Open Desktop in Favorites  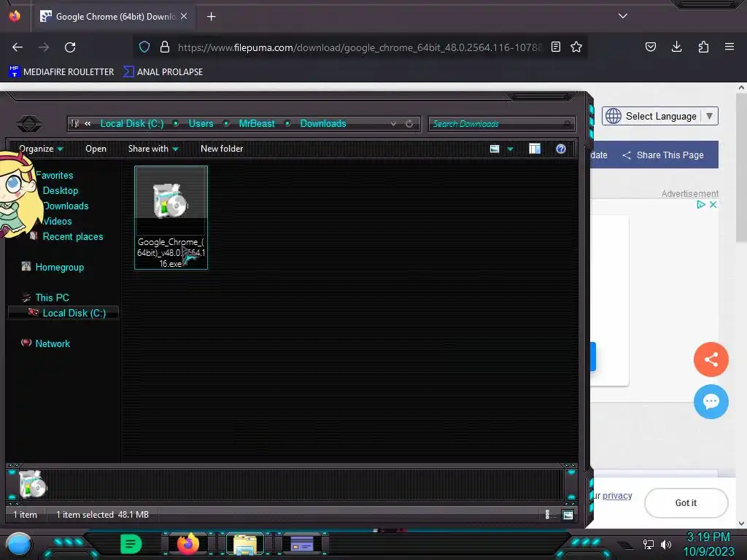coord(60,190)
